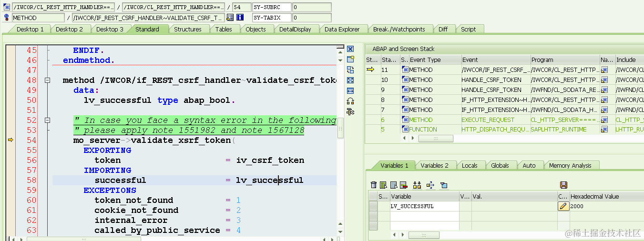Collapse the comment block at line 52

pyautogui.click(x=47, y=120)
